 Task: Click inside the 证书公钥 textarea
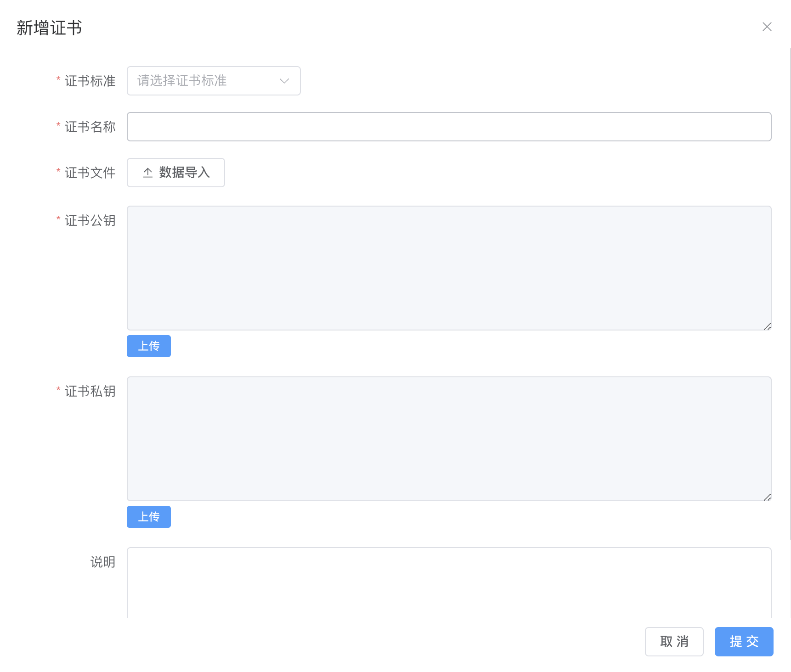pyautogui.click(x=449, y=268)
